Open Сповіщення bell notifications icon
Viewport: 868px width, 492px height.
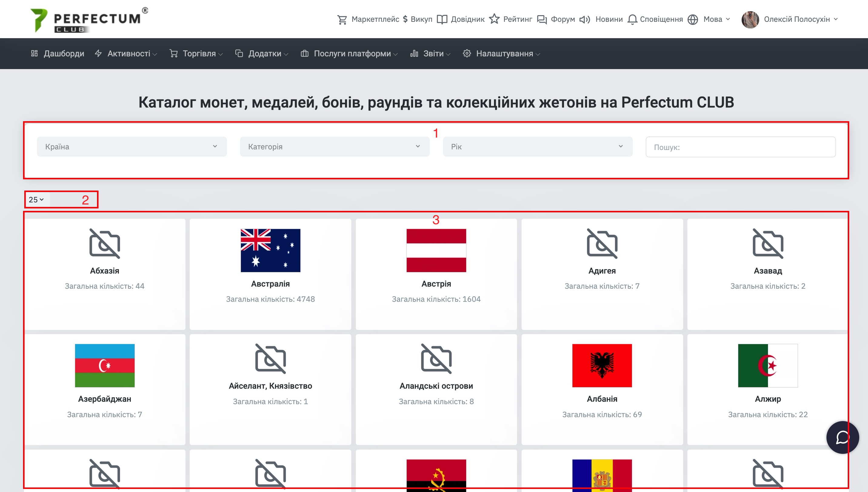coord(632,20)
